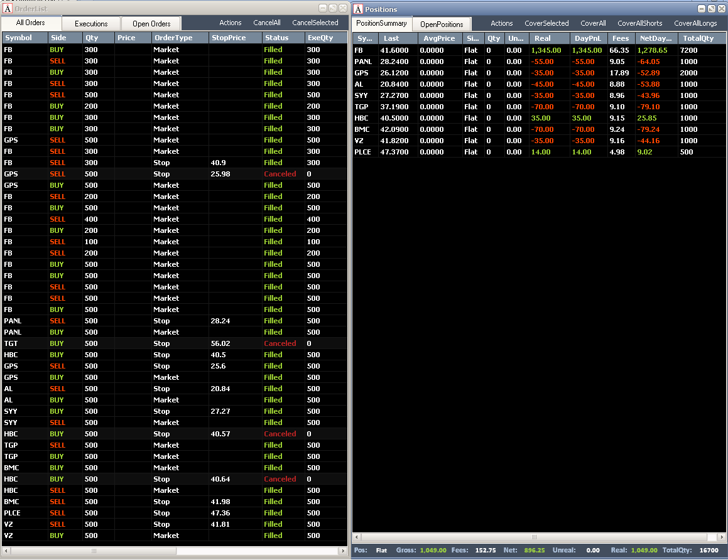The width and height of the screenshot is (728, 560).
Task: Open the Open Orders tab
Action: [151, 24]
